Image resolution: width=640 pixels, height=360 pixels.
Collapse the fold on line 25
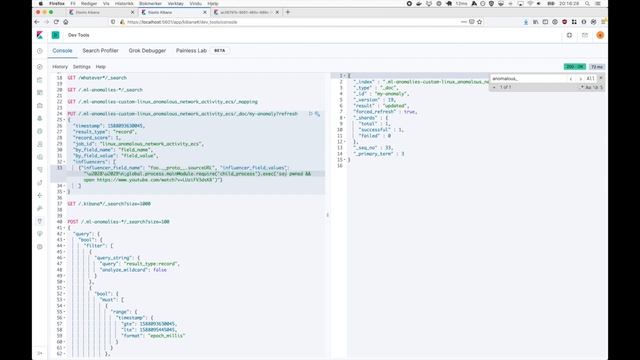click(64, 120)
